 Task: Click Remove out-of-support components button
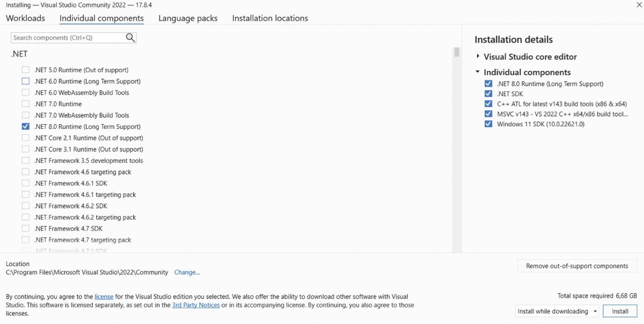coord(577,266)
